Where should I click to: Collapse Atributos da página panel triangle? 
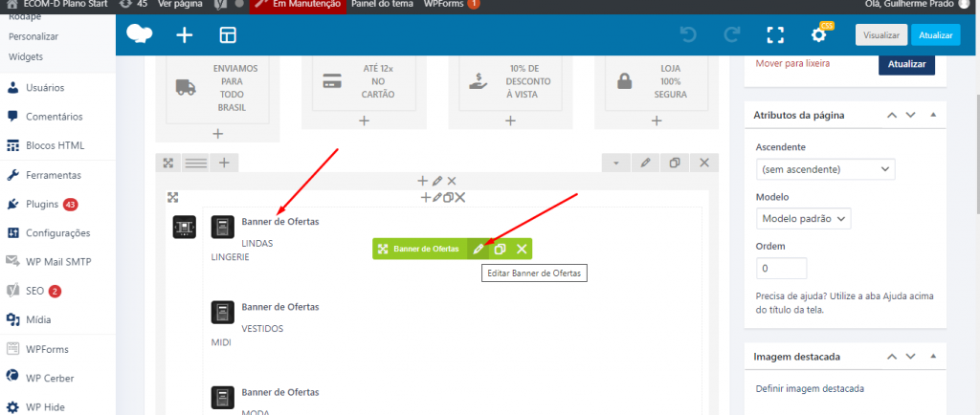tap(933, 115)
